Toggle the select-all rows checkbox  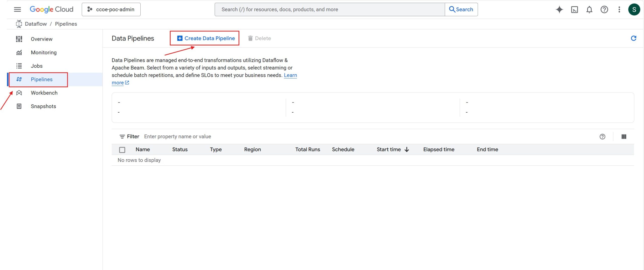(122, 150)
